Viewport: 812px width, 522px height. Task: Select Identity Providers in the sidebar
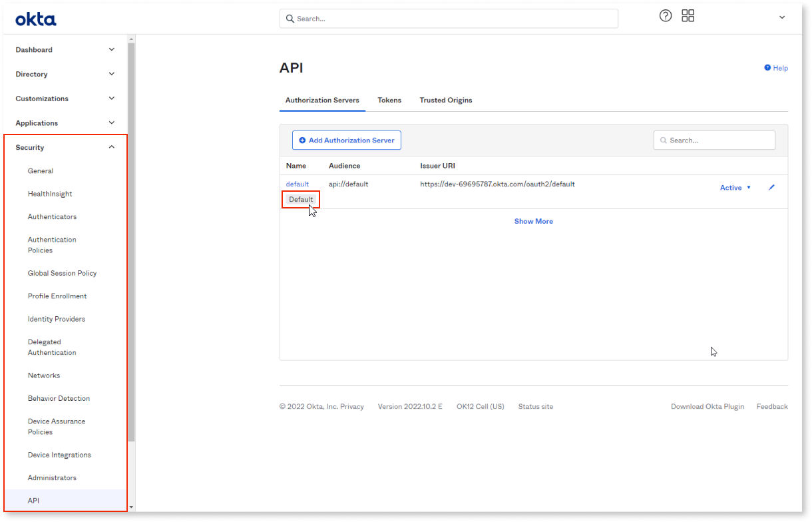coord(56,319)
